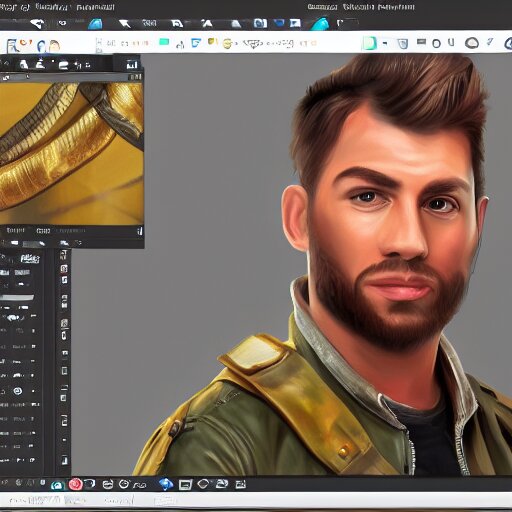This screenshot has width=512, height=512.
Task: Click the yellow badge icon in white toolbar
Action: tap(212, 41)
